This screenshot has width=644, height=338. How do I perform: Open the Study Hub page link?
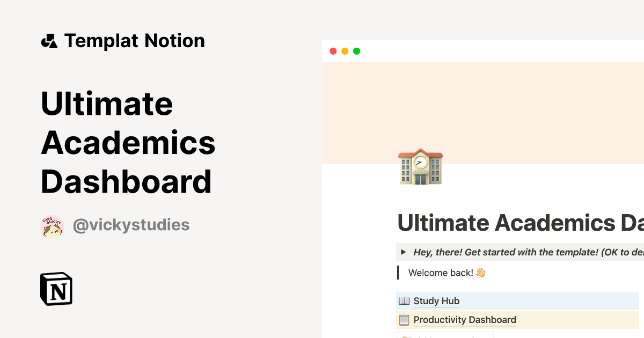[436, 301]
